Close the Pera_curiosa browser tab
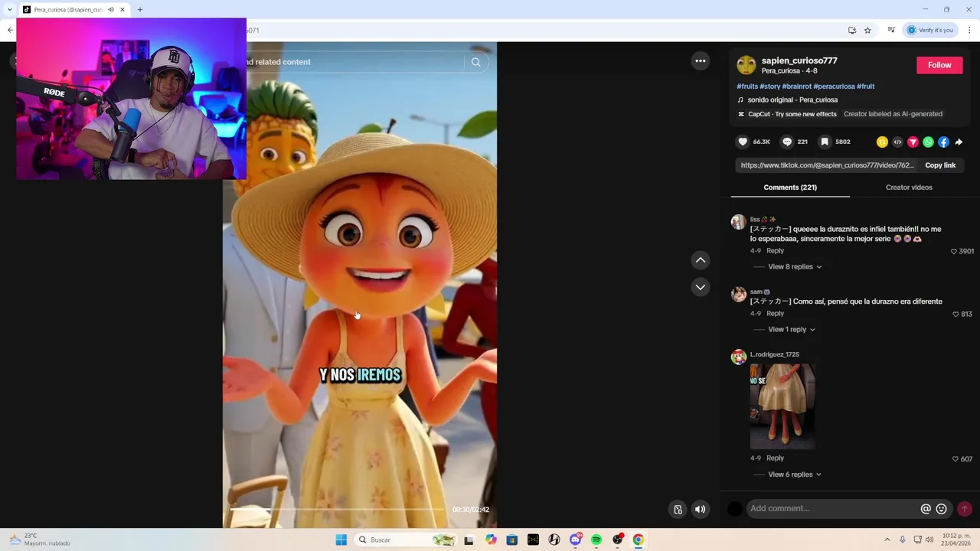 [x=122, y=10]
